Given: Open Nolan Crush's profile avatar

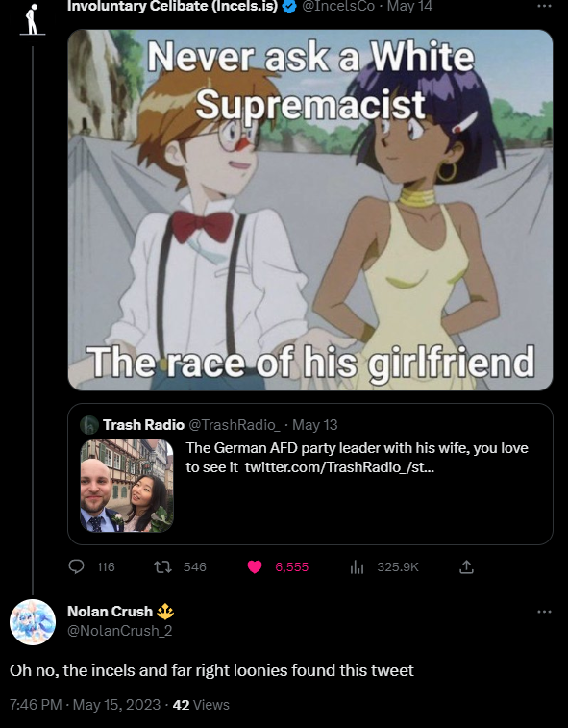Looking at the screenshot, I should pos(33,622).
